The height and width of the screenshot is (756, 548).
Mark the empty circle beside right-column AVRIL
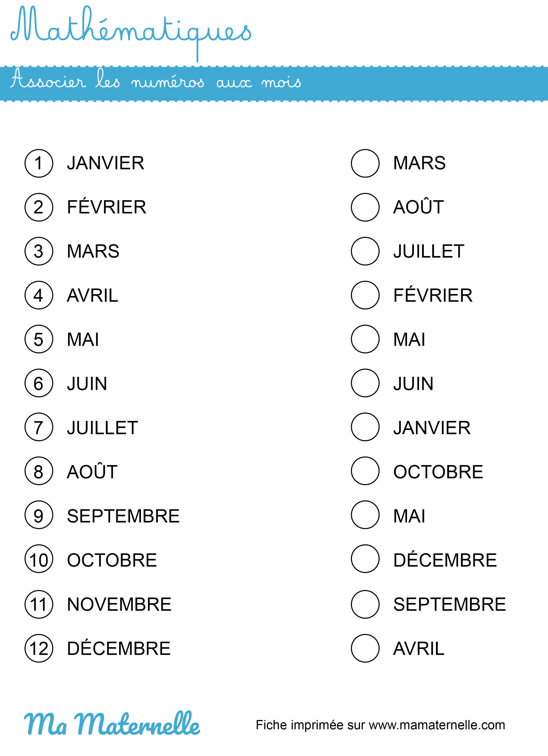click(x=365, y=648)
